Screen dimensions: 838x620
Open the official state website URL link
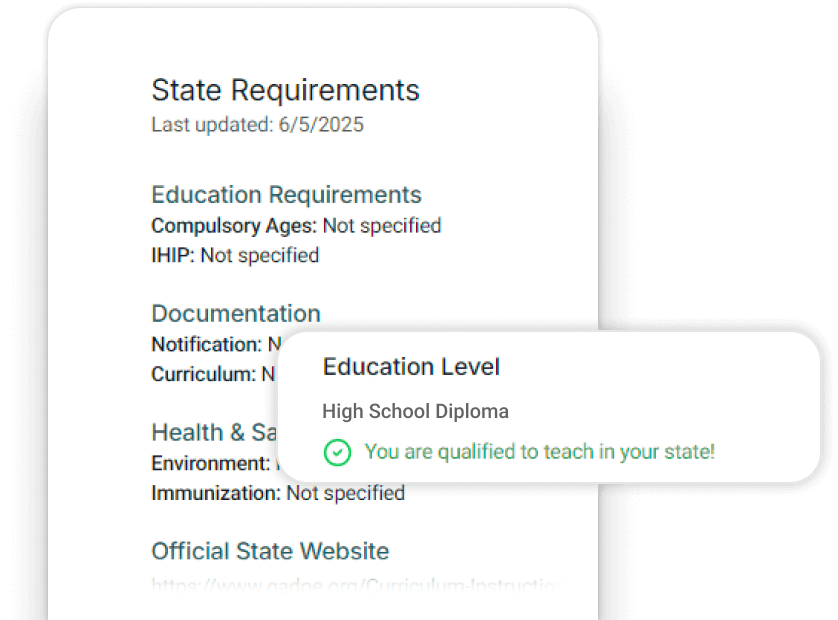tap(354, 584)
